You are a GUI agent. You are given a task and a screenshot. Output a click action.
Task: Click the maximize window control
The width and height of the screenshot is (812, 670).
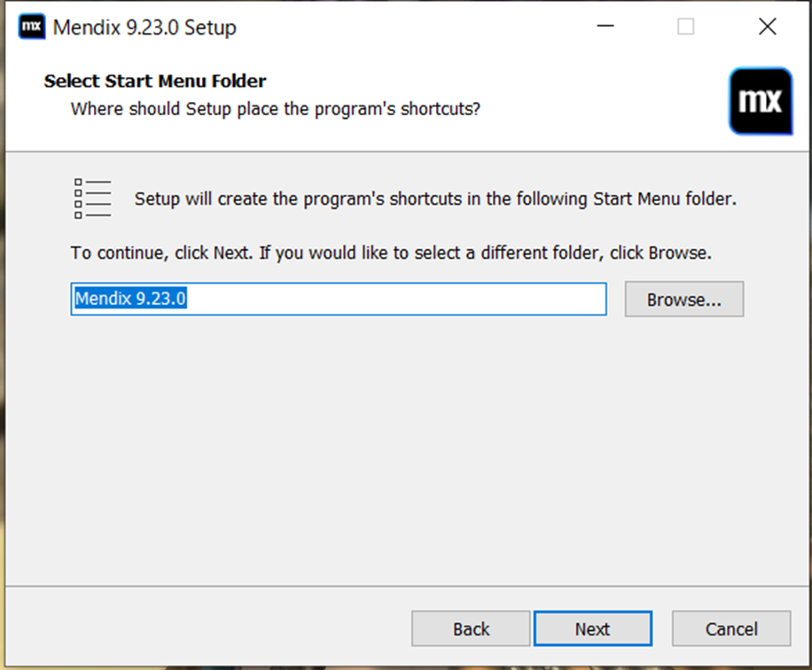685,27
